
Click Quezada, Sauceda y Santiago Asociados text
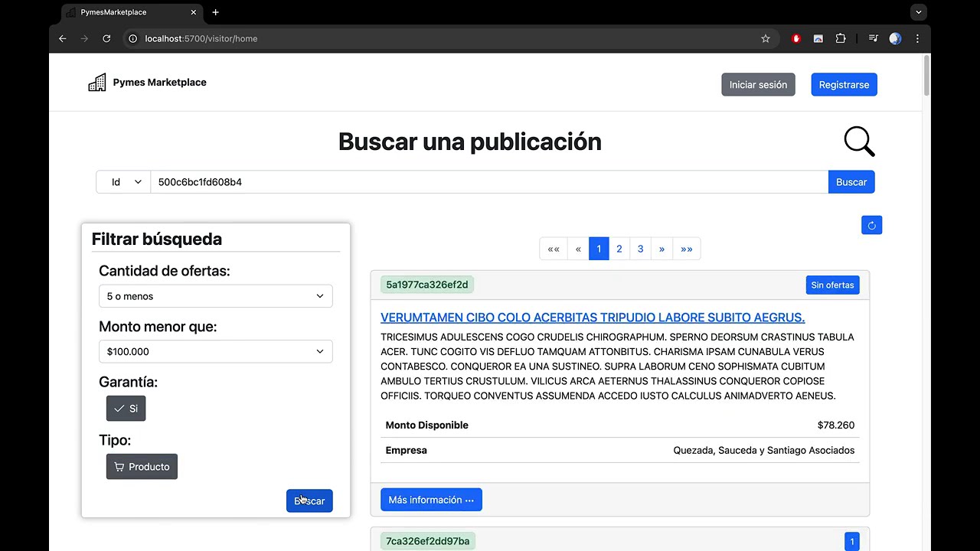click(764, 451)
